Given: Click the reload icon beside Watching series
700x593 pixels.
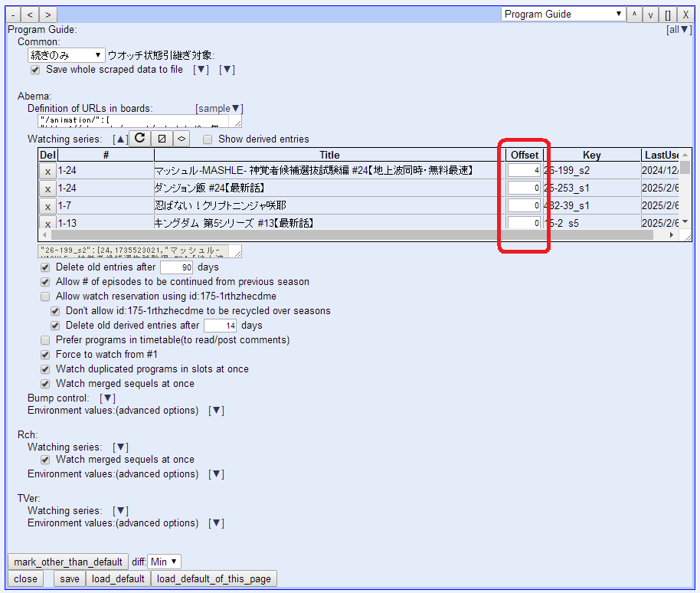Looking at the screenshot, I should click(x=139, y=139).
